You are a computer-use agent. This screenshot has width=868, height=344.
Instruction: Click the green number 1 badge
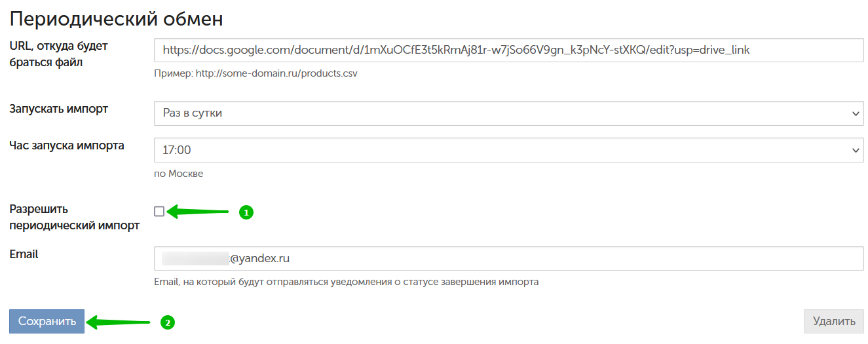pyautogui.click(x=246, y=212)
